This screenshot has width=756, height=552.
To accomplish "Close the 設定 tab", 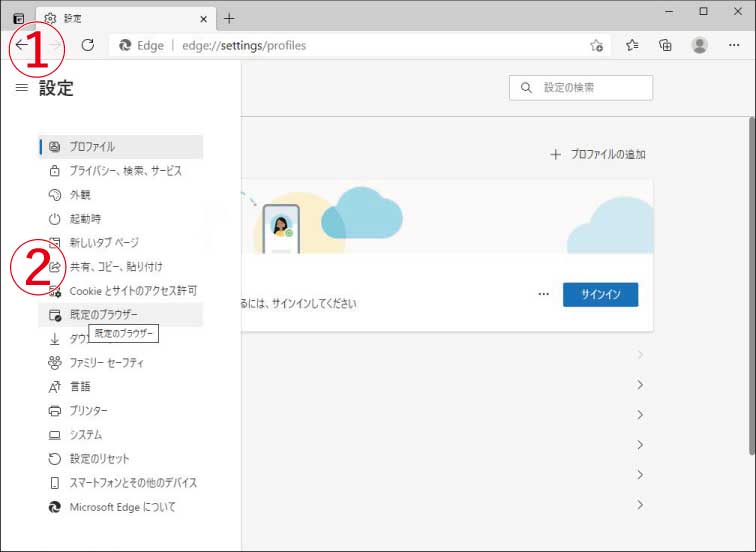I will (203, 18).
